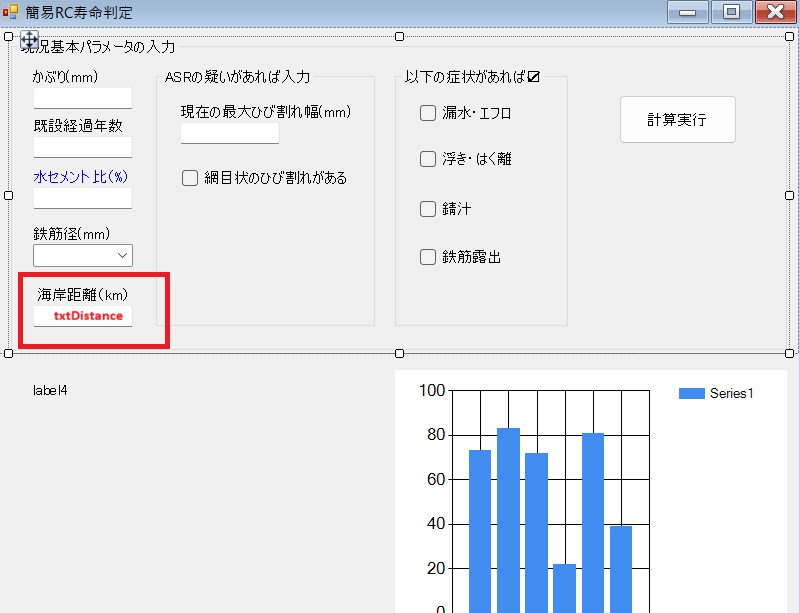The height and width of the screenshot is (613, 800).
Task: Click the blue 水セメント比(%) label
Action: click(82, 177)
